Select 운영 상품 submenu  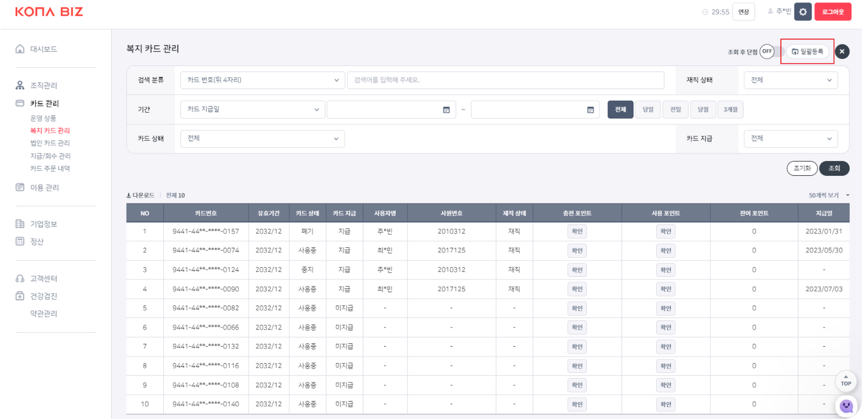(x=43, y=118)
